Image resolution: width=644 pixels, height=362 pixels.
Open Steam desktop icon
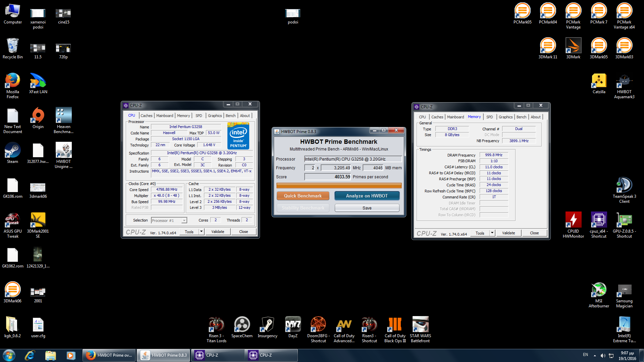click(13, 153)
